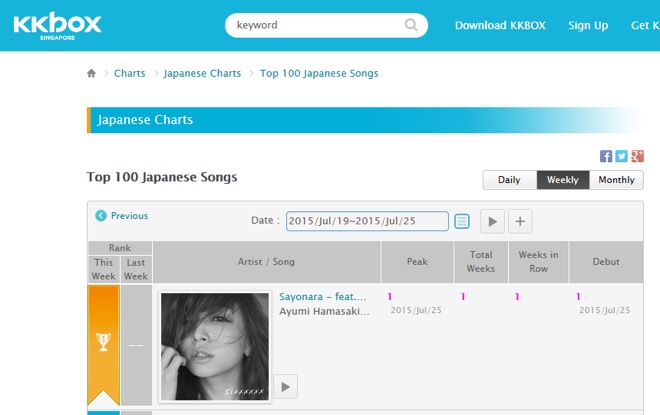This screenshot has height=415, width=660.
Task: Open the Sign Up page
Action: [x=588, y=26]
